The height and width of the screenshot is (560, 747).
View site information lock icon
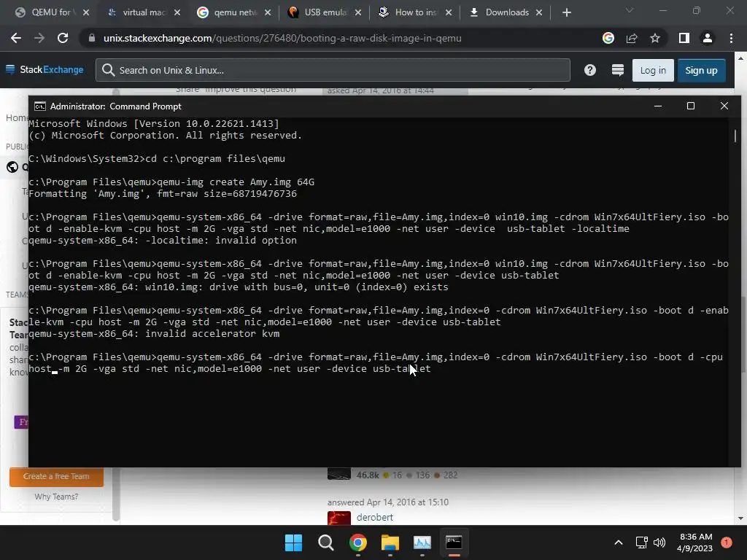click(91, 38)
